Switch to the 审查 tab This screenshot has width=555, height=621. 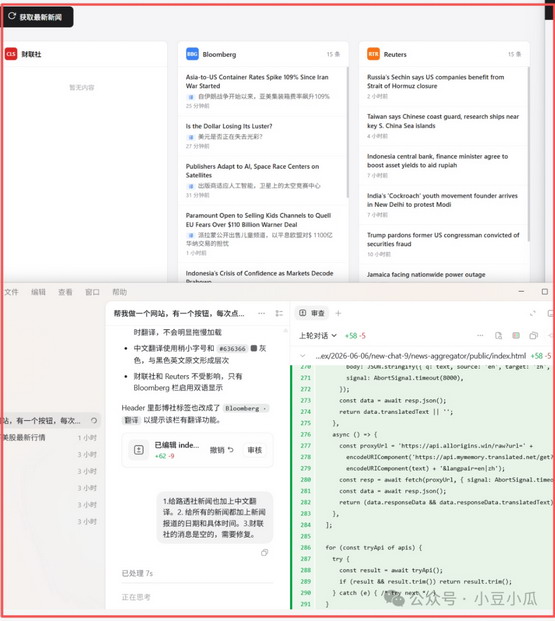[x=312, y=313]
